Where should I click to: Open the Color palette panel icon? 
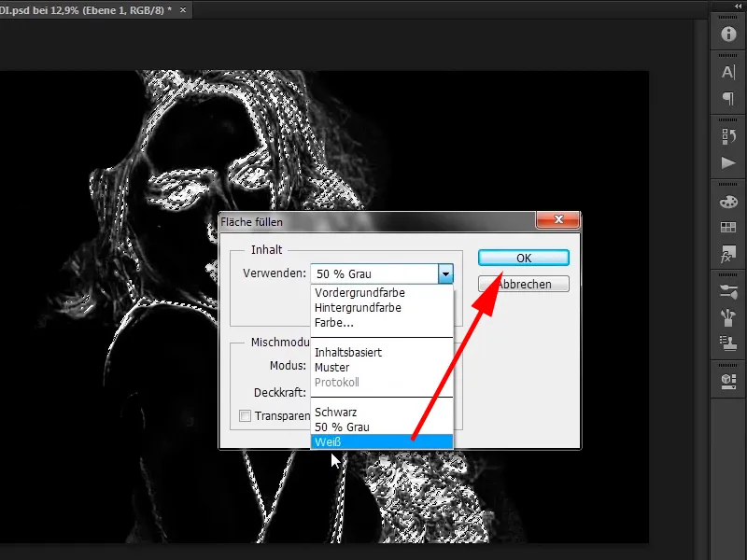click(728, 202)
